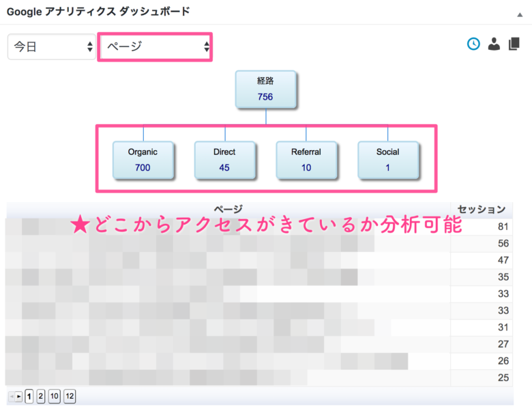Open the ページ report type dropdown
Image resolution: width=532 pixels, height=411 pixels.
pyautogui.click(x=155, y=46)
